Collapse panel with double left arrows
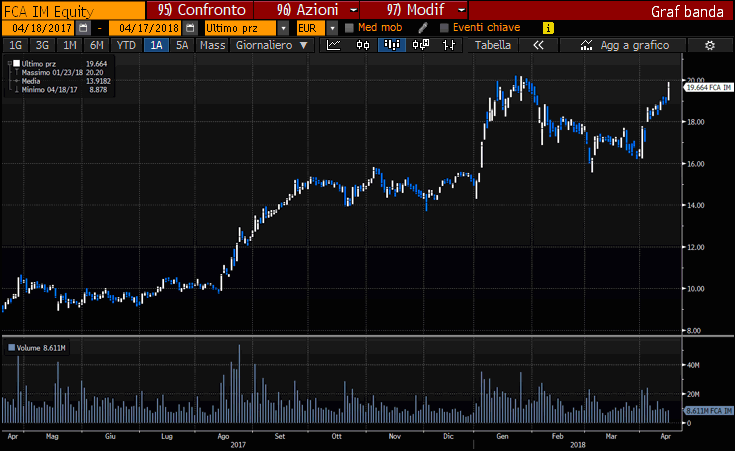Image resolution: width=735 pixels, height=451 pixels. point(539,45)
